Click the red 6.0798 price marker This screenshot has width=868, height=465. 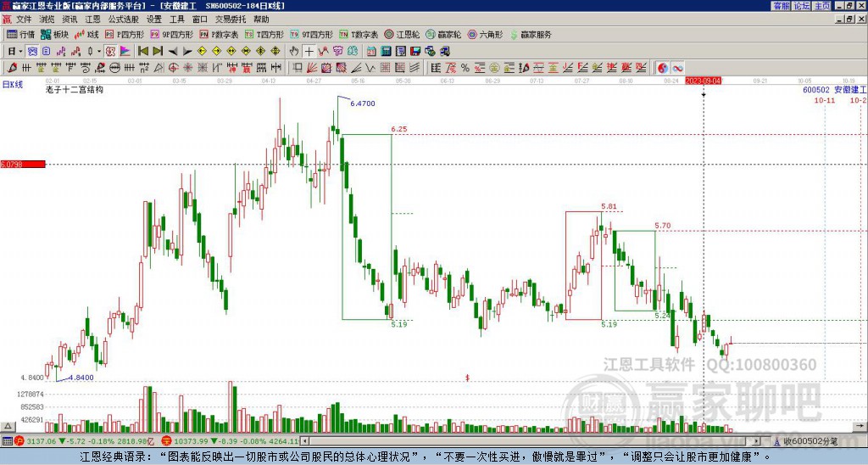[x=23, y=164]
